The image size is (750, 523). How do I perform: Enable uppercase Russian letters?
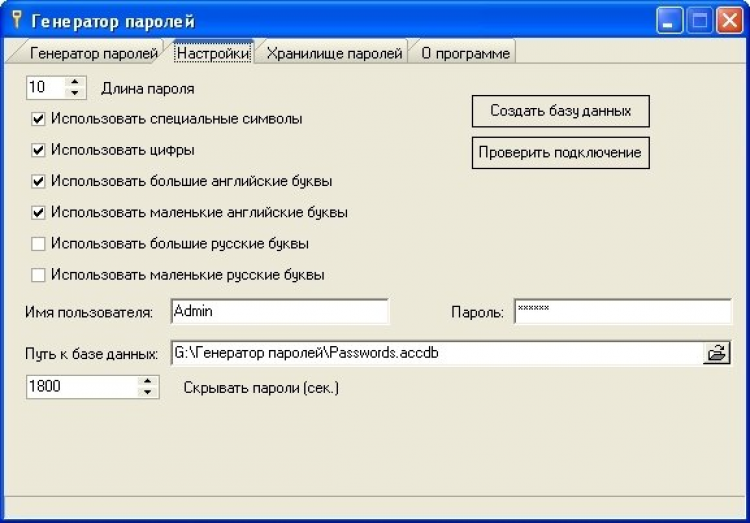coord(39,243)
